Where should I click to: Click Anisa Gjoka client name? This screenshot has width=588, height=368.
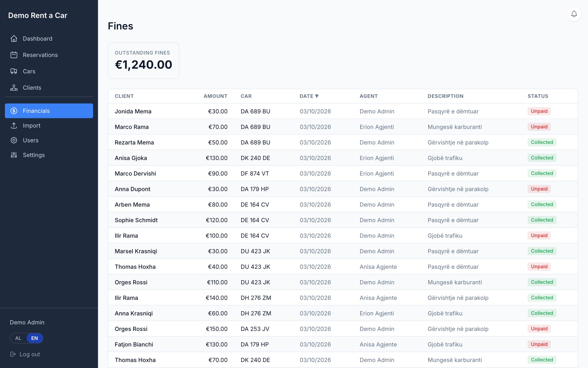pyautogui.click(x=131, y=158)
